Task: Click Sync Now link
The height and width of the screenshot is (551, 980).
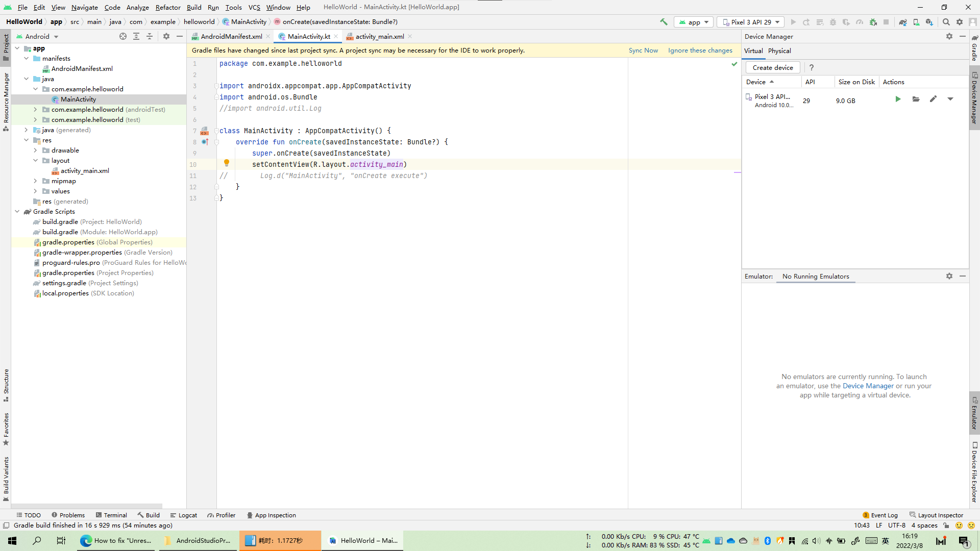Action: coord(643,50)
